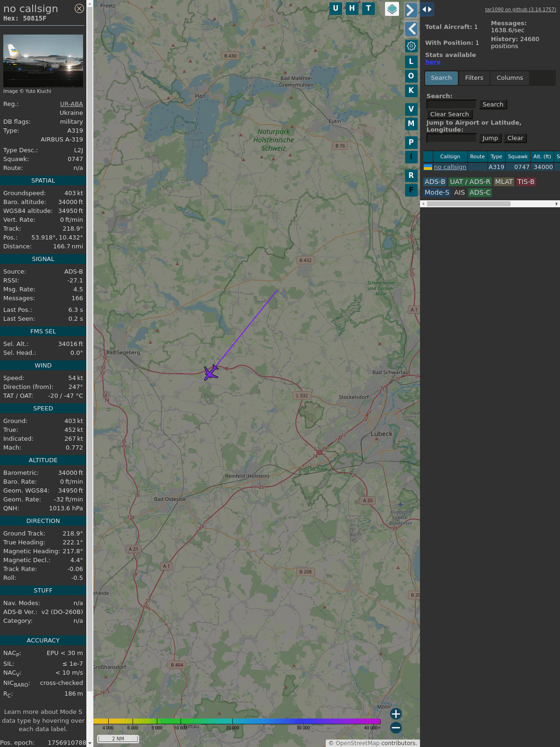Viewport: 560px width, 747px height.
Task: Click the OpenStreetMap attribution link
Action: (357, 743)
